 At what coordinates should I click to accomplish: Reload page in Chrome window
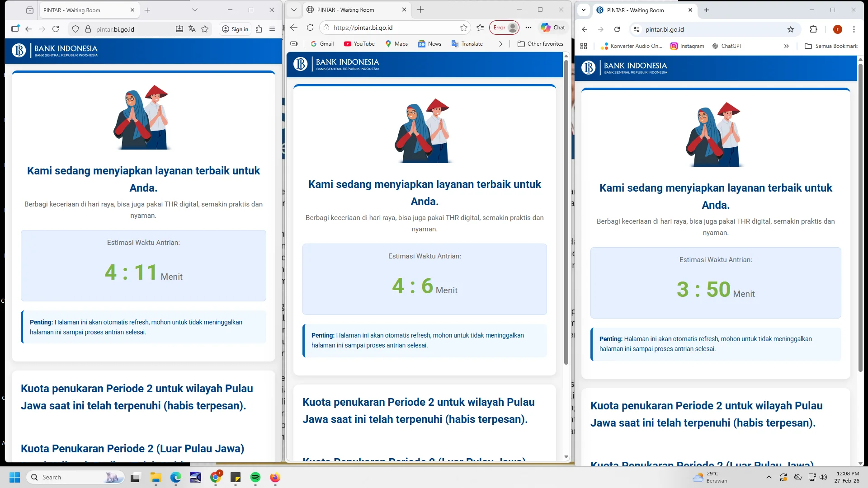[x=617, y=29]
